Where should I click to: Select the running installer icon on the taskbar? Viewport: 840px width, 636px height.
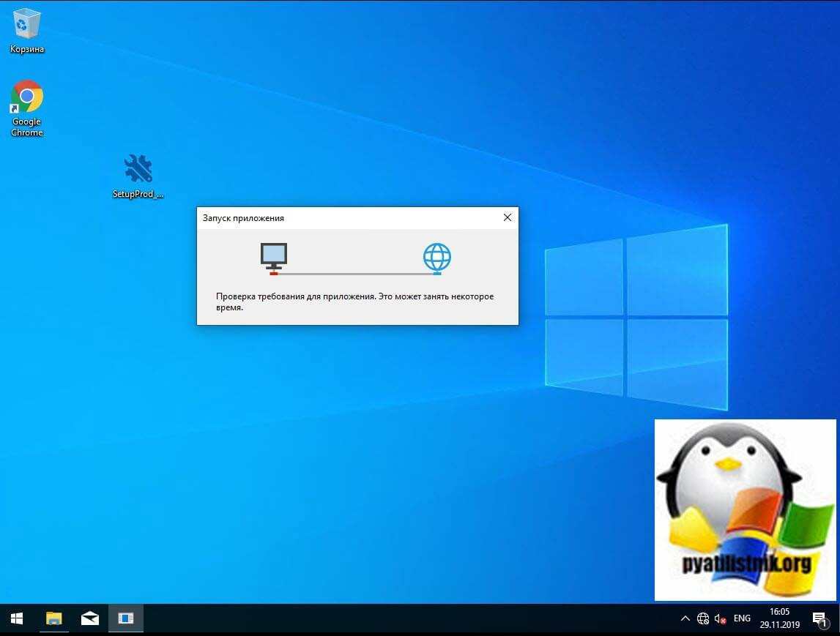coord(126,618)
